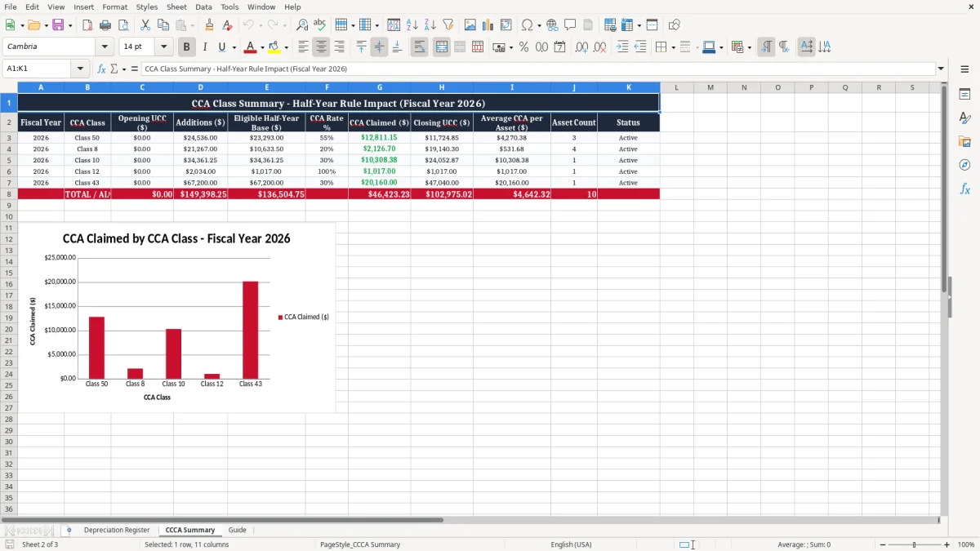The image size is (980, 551).
Task: Click the AutoFilter funnel icon
Action: (x=448, y=25)
